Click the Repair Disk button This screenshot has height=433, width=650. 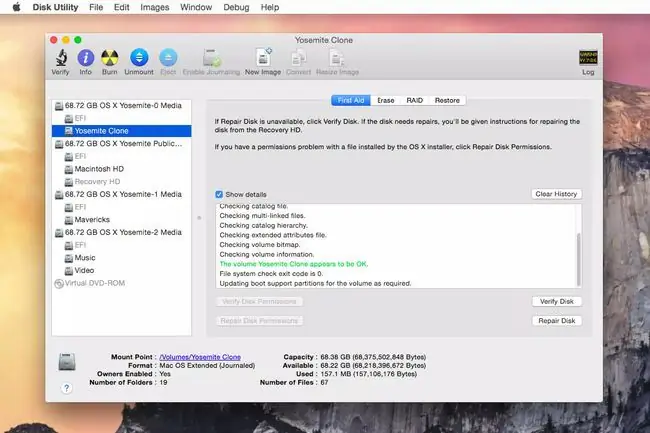click(557, 321)
